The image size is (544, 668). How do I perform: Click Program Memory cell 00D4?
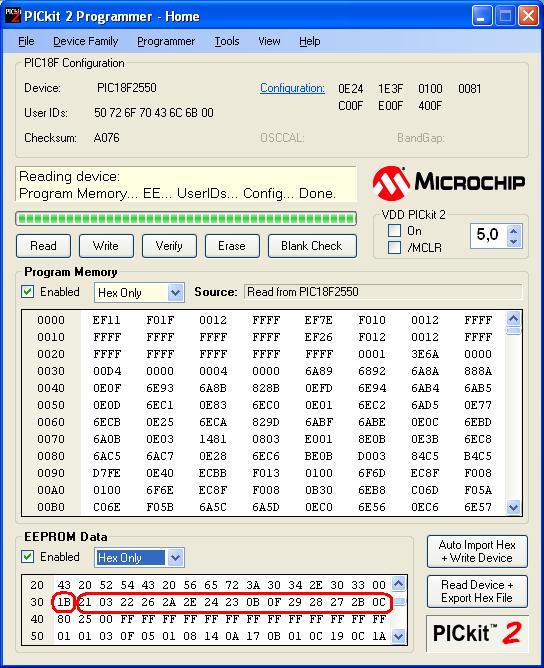[107, 371]
